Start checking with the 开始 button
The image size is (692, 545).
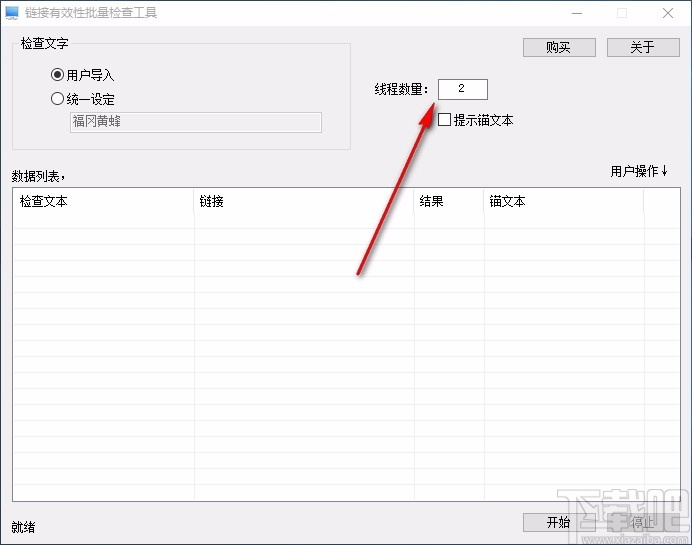559,522
